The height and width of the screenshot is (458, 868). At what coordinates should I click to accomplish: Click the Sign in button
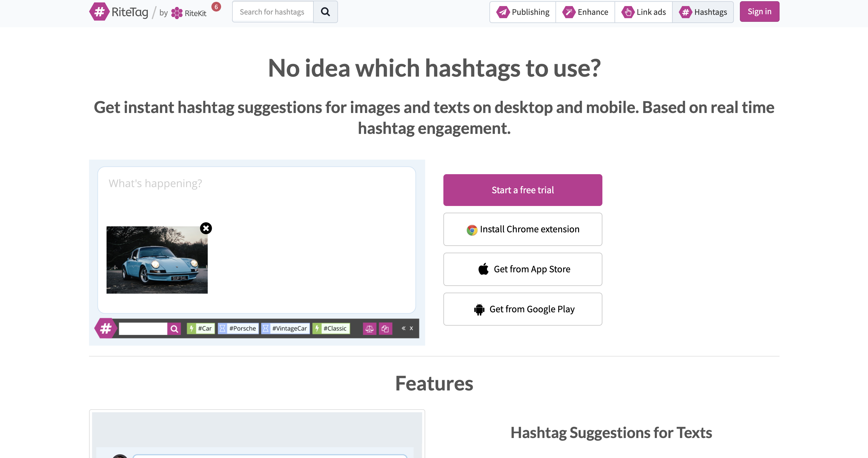tap(759, 12)
